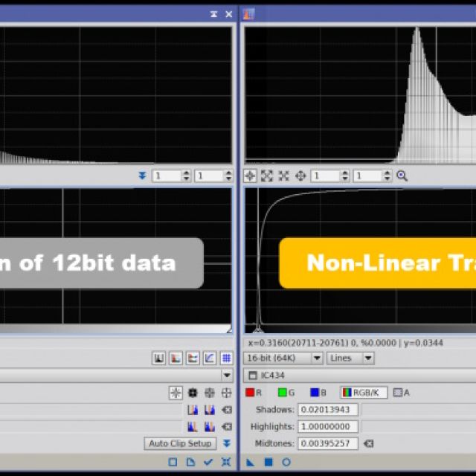Viewport: 476px width, 476px height.
Task: Toggle the red bar-chart icon beside the curve icon
Action: point(193,358)
